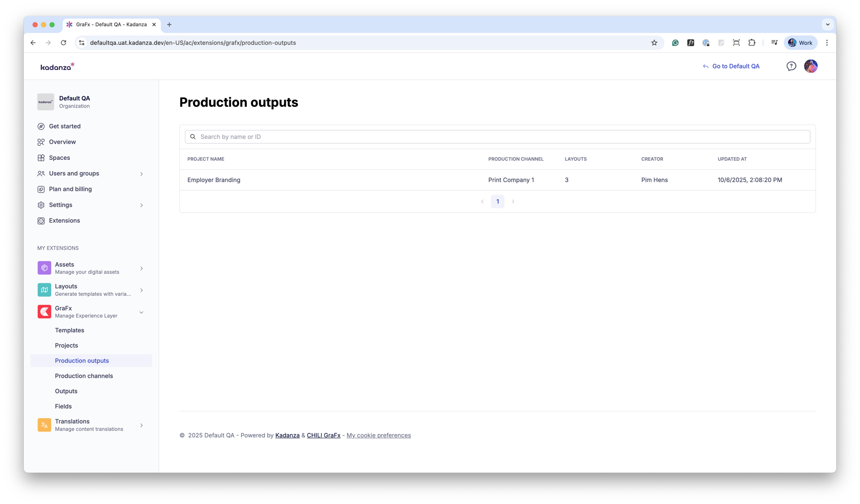This screenshot has width=860, height=504.
Task: Click the Translations extension icon
Action: (x=44, y=425)
